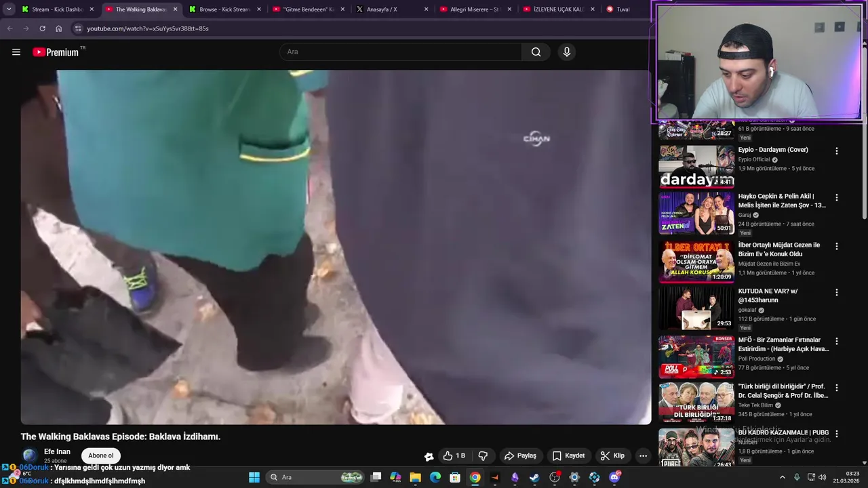
Task: Open the Garaj channel name
Action: pos(745,215)
